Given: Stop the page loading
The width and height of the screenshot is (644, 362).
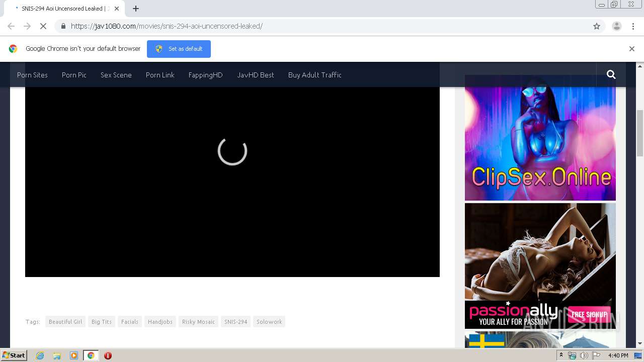Looking at the screenshot, I should [x=43, y=26].
